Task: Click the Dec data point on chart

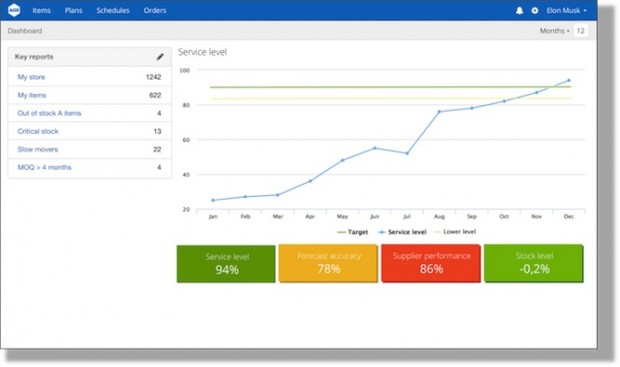Action: [569, 80]
